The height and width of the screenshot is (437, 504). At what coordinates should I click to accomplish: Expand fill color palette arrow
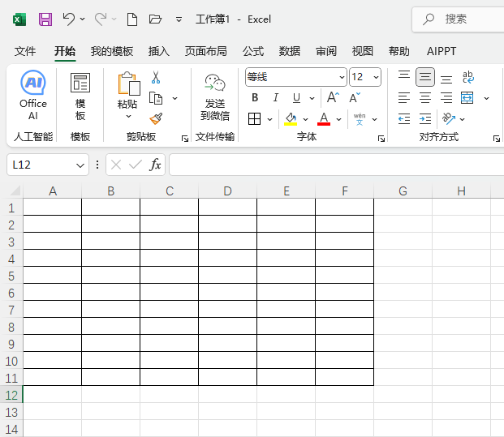point(305,119)
